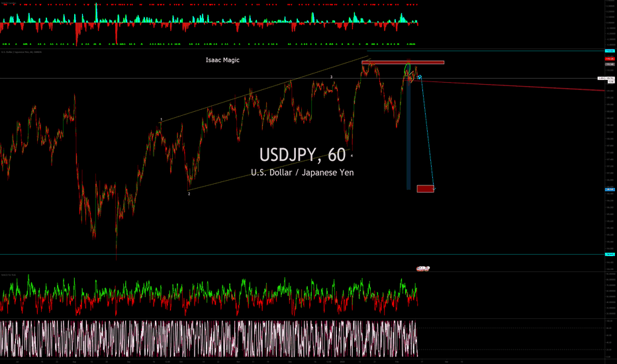Click wave label '1' at the channel start
Screen dimensions: 617x364
click(x=161, y=119)
